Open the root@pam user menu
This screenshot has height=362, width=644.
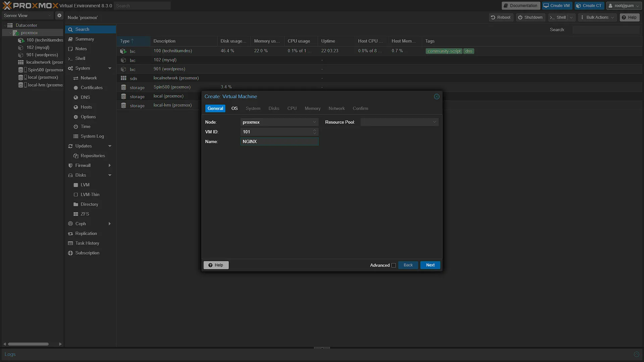click(x=624, y=6)
